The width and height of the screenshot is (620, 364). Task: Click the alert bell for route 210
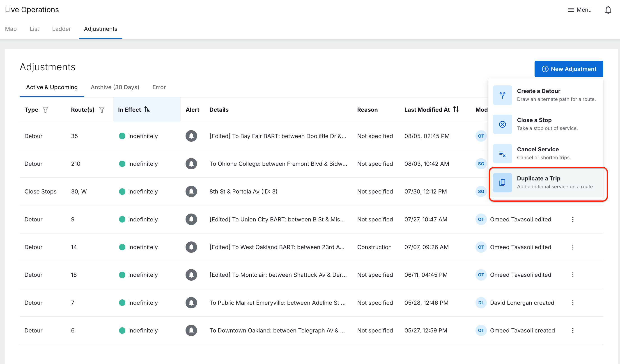tap(191, 164)
